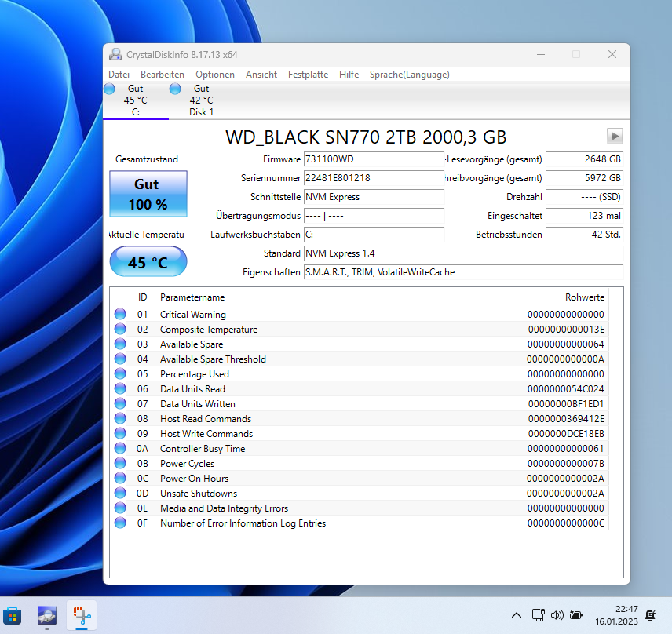Viewport: 672px width, 634px height.
Task: Click raw value 0000000054C024
Action: tap(566, 389)
